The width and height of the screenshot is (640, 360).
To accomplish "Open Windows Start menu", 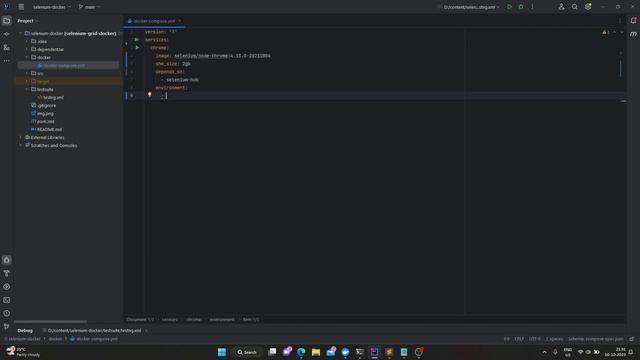I will coord(222,352).
